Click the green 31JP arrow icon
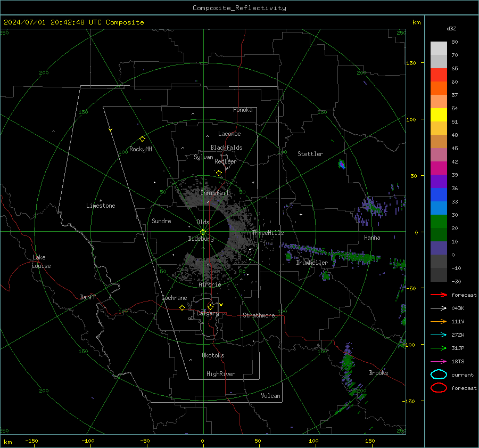Viewport: 479px width, 448px height. click(x=439, y=348)
